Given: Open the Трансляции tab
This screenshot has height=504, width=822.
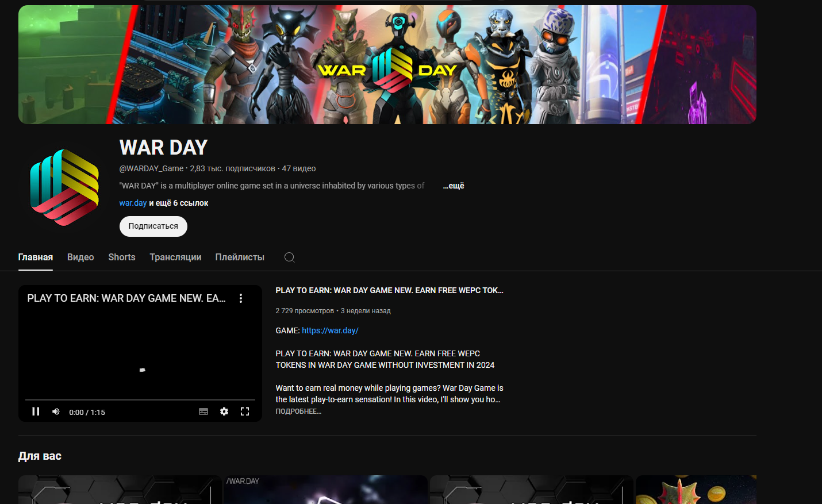Looking at the screenshot, I should (x=175, y=257).
